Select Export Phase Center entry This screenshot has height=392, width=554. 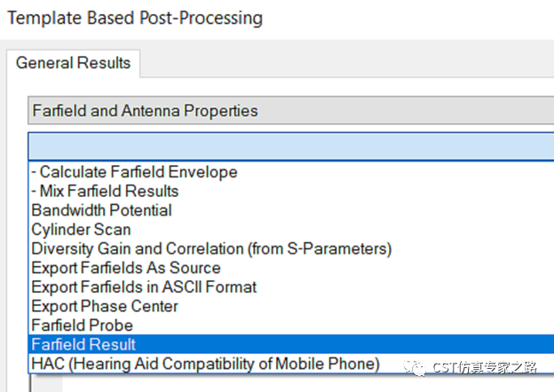point(291,306)
